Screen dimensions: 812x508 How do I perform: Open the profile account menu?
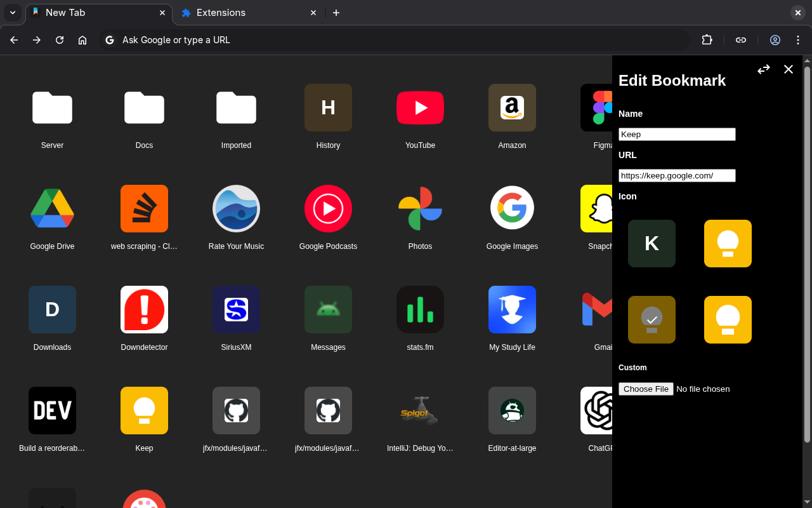[775, 40]
